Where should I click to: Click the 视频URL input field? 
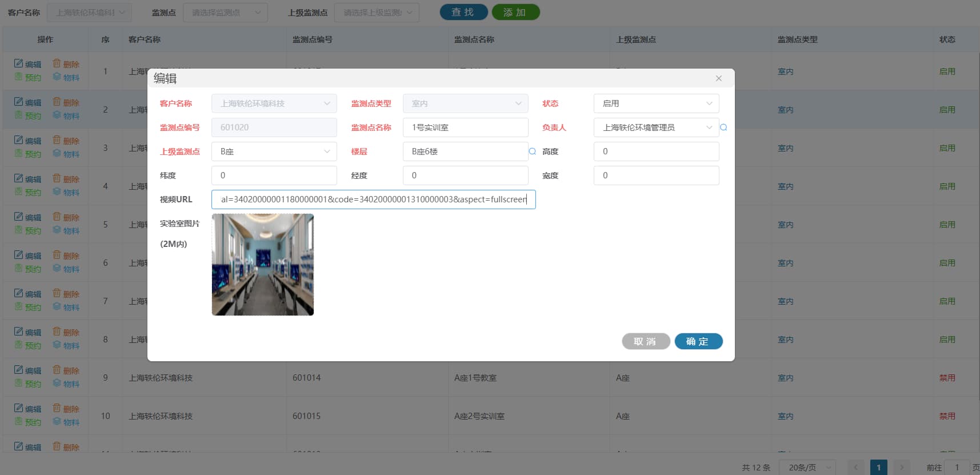pos(374,199)
